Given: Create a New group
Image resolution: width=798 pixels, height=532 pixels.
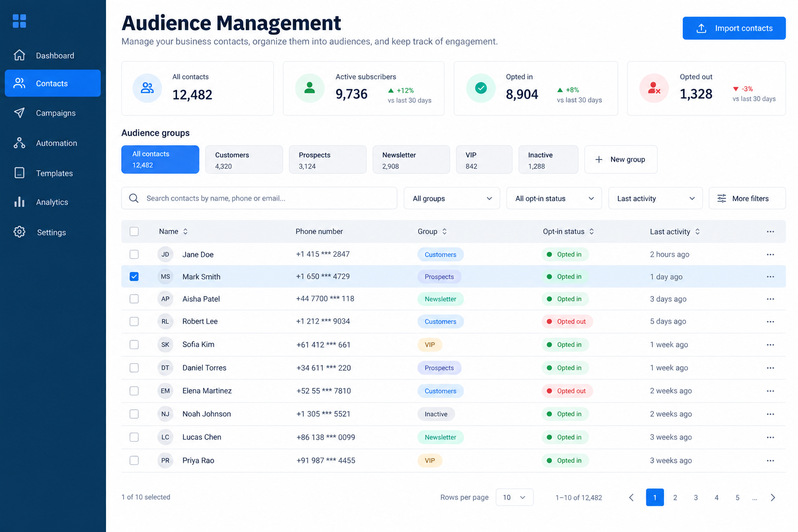Looking at the screenshot, I should tap(621, 159).
